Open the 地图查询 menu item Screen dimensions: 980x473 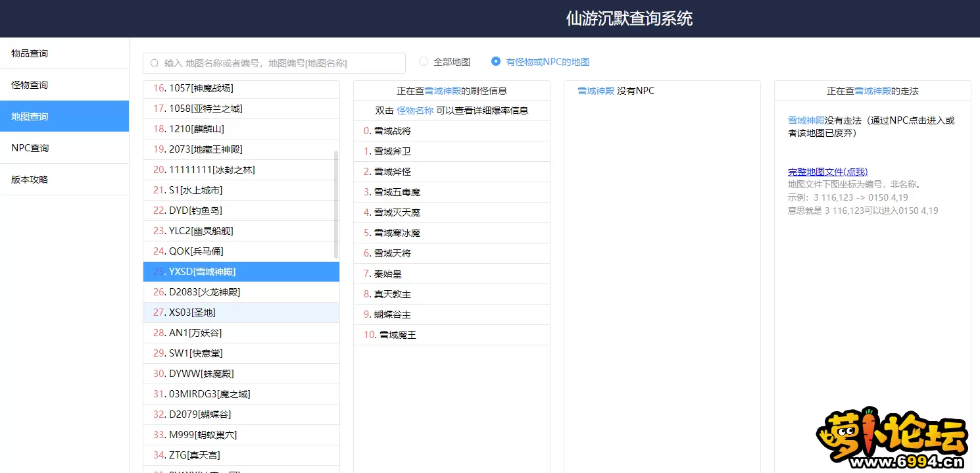[64, 116]
